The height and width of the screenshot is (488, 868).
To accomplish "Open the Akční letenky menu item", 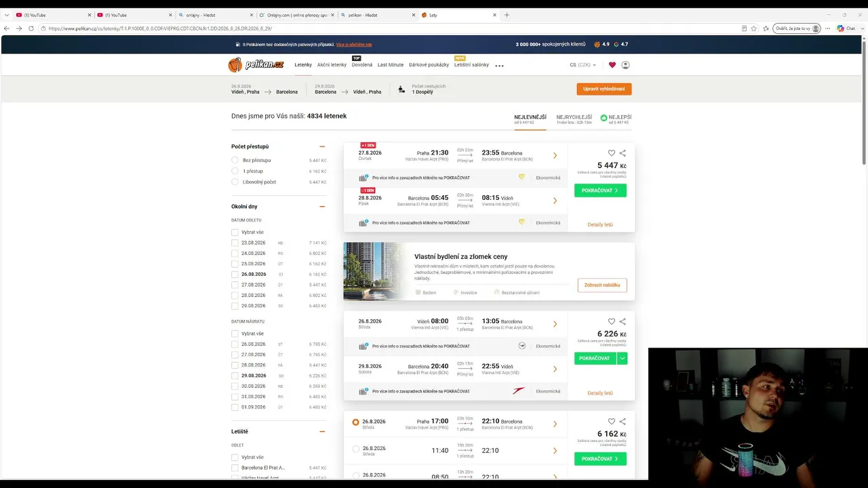I will 332,65.
